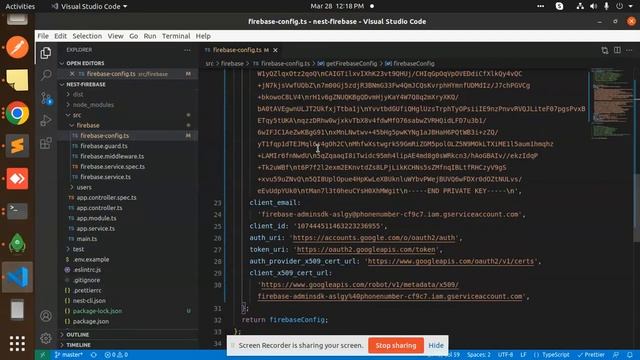Change LF end of line sequence
The width and height of the screenshot is (640, 360).
523,355
